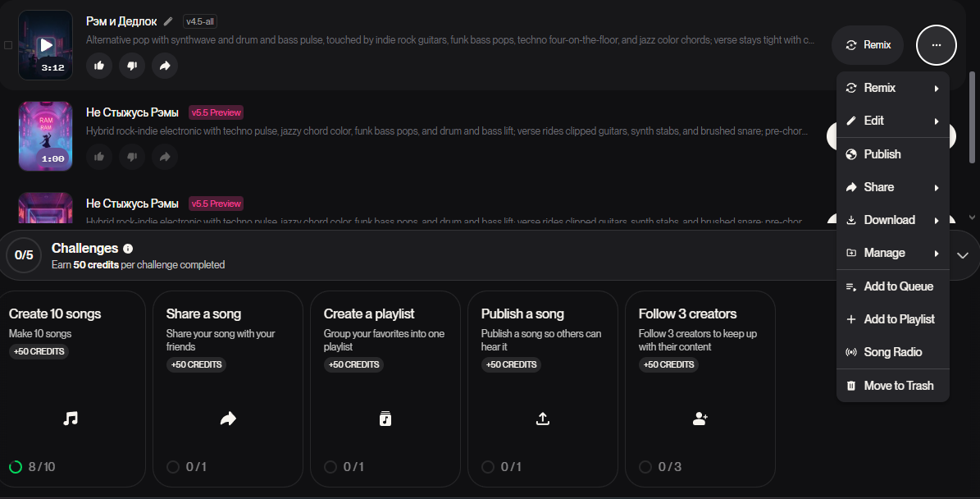Screen dimensions: 980x499
Task: Collapse the Challenges panel chevron
Action: (x=963, y=255)
